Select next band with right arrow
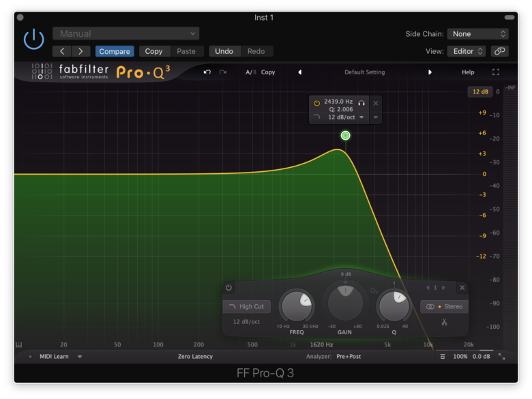 click(443, 288)
